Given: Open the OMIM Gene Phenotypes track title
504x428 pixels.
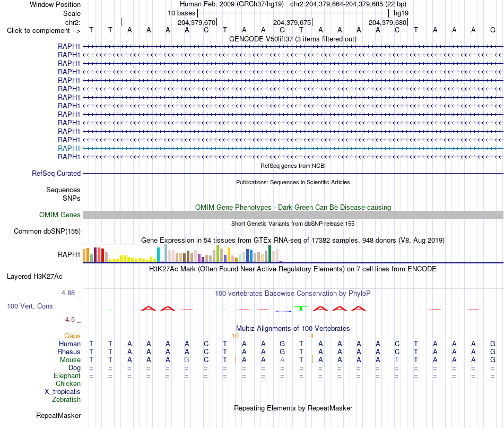Looking at the screenshot, I should point(293,207).
